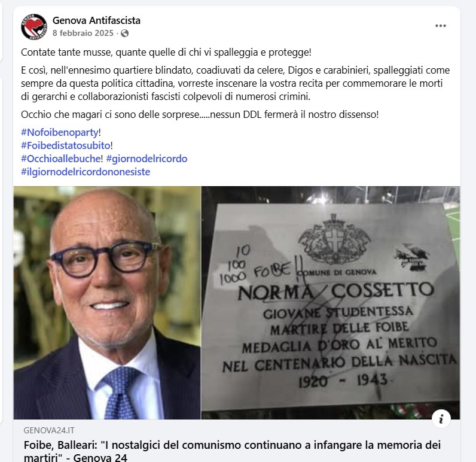476x462 pixels.
Task: Click the Comune di Genova crest on plaque
Action: (334, 239)
